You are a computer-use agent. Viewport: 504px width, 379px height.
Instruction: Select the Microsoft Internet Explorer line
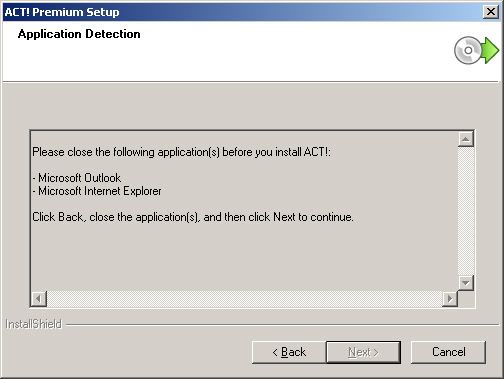(97, 191)
